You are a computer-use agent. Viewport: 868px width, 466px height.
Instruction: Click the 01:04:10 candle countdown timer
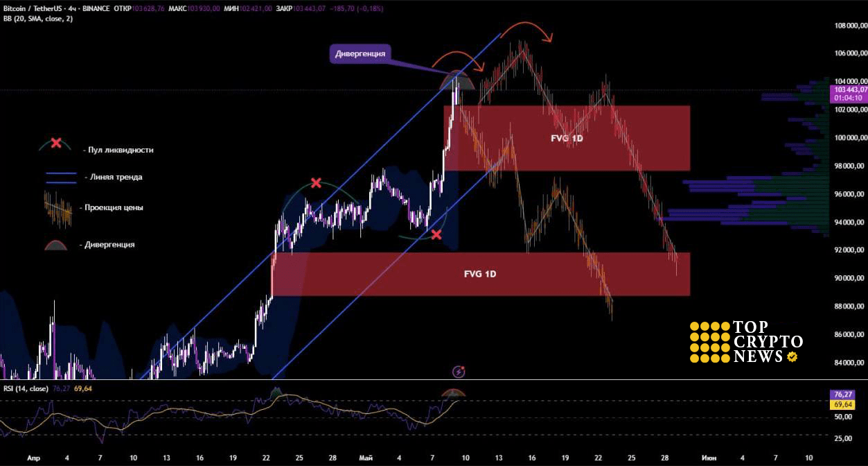[x=848, y=98]
